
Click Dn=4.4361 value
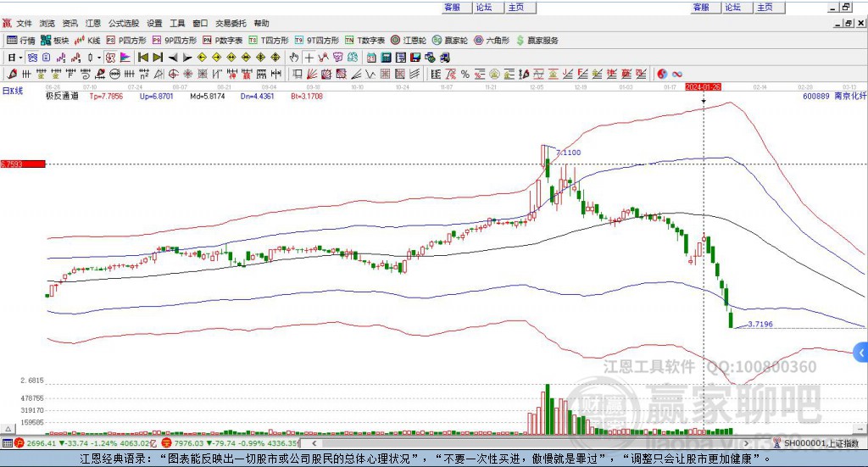click(258, 97)
